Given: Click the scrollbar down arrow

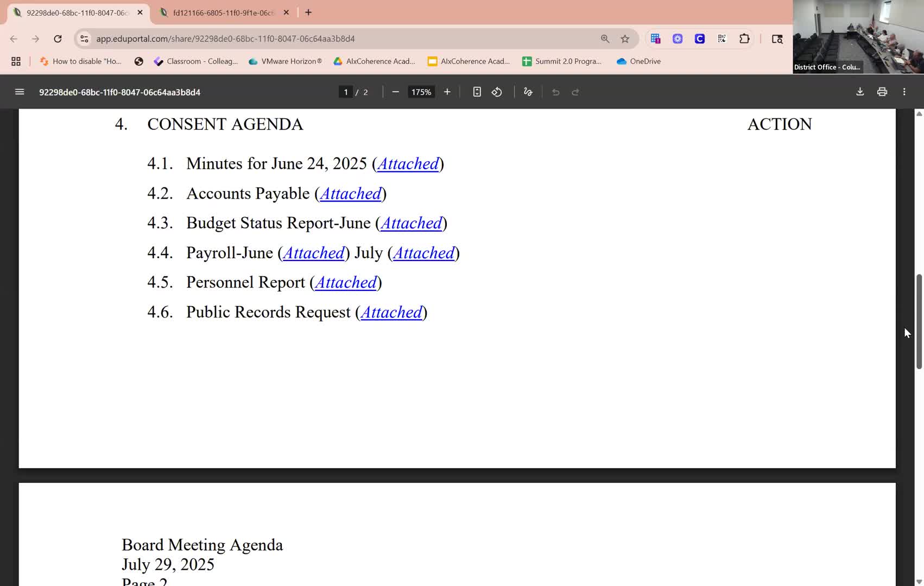Looking at the screenshot, I should pyautogui.click(x=919, y=582).
